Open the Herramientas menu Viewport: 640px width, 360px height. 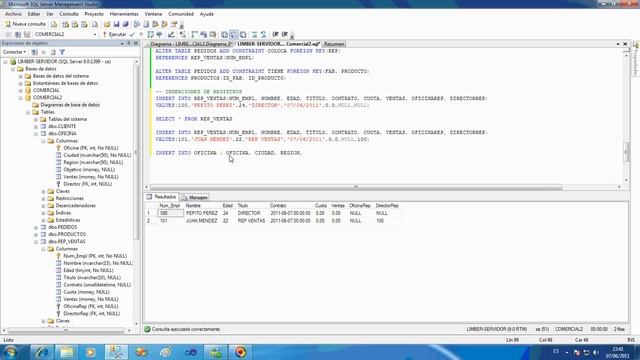pyautogui.click(x=124, y=14)
